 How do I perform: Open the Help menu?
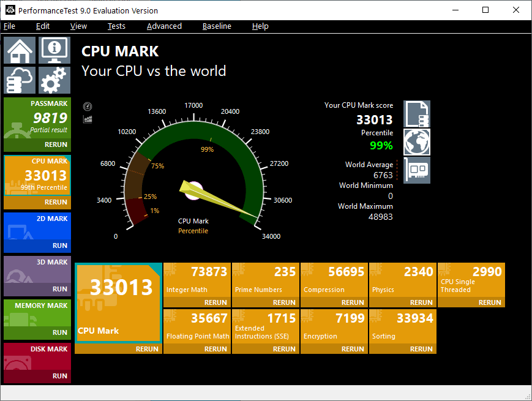click(x=260, y=26)
